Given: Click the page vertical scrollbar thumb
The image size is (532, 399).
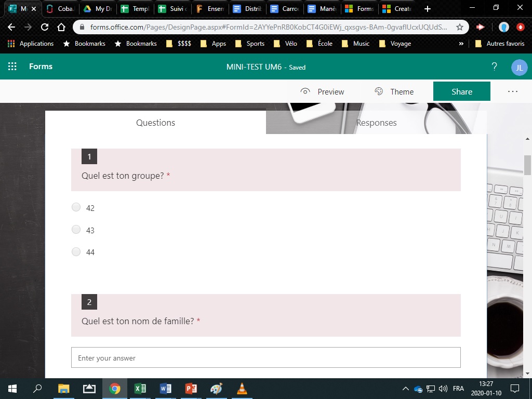Looking at the screenshot, I should (527, 165).
